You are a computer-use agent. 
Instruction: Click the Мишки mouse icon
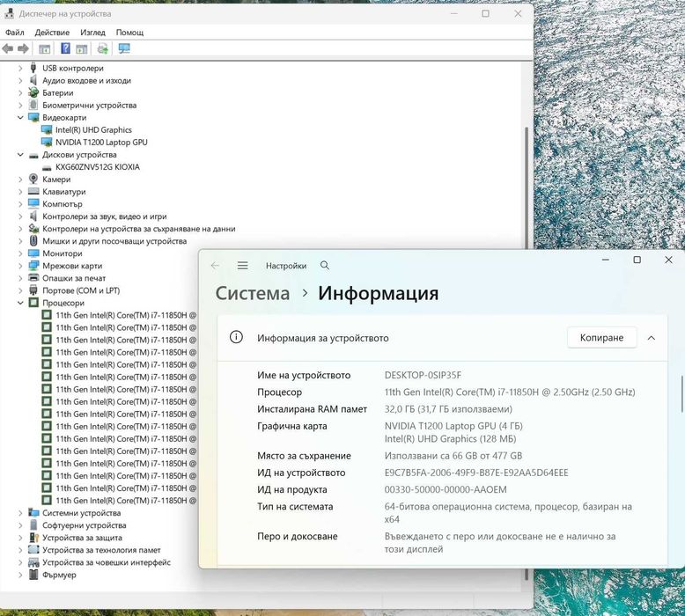point(33,240)
